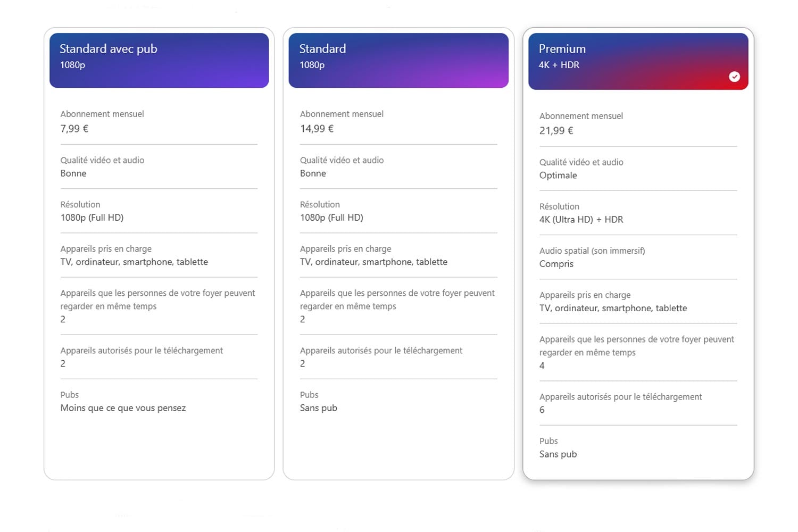The image size is (798, 532).
Task: Click the 21,99 € monthly price
Action: [x=556, y=131]
